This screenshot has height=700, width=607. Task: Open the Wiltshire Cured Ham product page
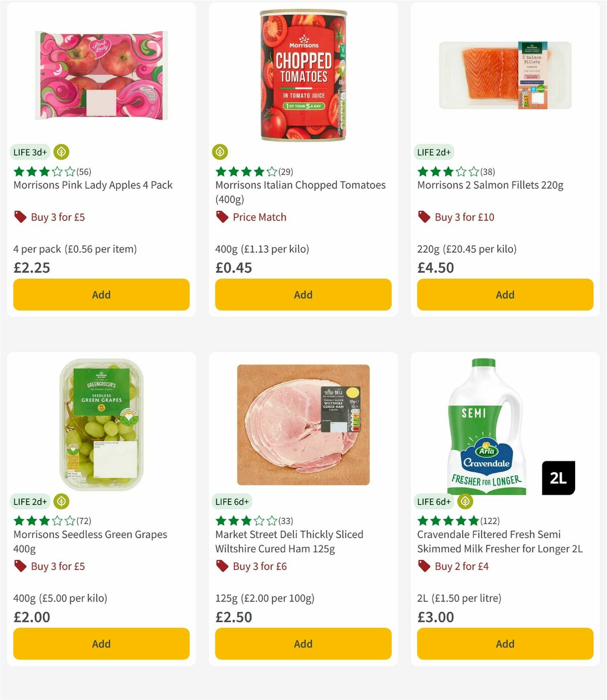(x=289, y=541)
